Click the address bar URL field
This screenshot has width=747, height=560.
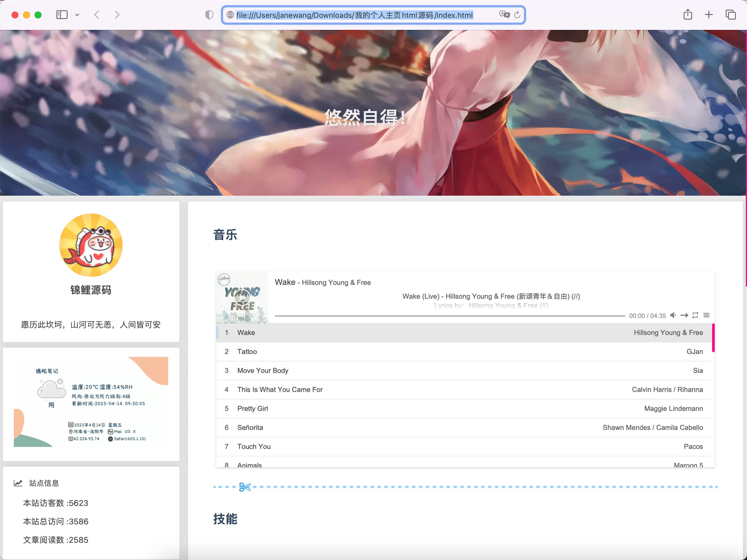(x=373, y=15)
